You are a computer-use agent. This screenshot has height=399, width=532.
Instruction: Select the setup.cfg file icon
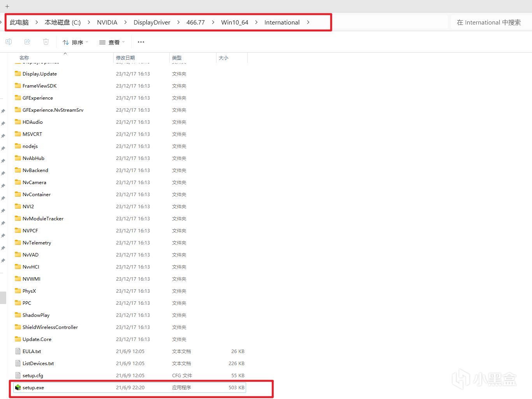pos(18,375)
